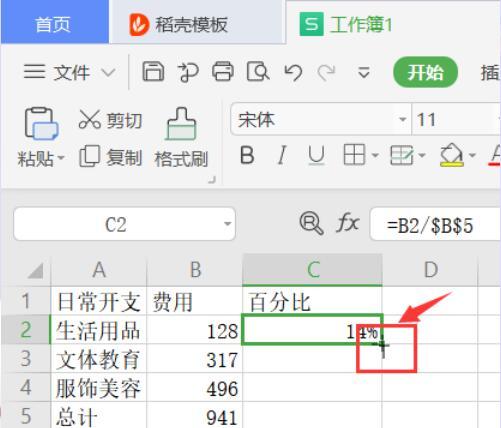Toggle italic formatting
Screen dimensions: 501x428
coord(282,155)
